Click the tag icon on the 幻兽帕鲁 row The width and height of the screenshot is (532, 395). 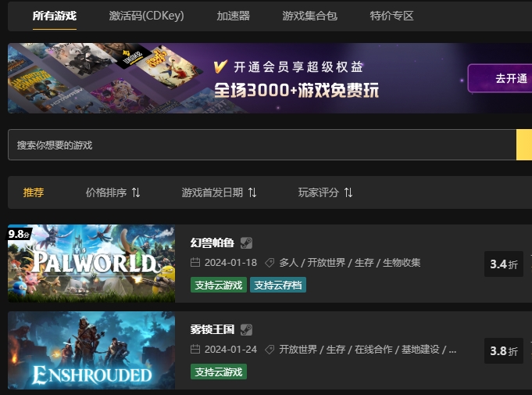click(270, 263)
